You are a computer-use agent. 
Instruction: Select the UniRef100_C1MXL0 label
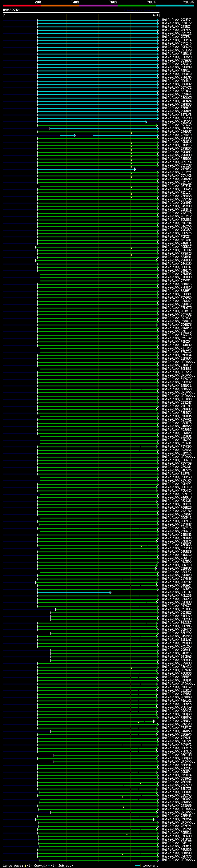coord(176,453)
